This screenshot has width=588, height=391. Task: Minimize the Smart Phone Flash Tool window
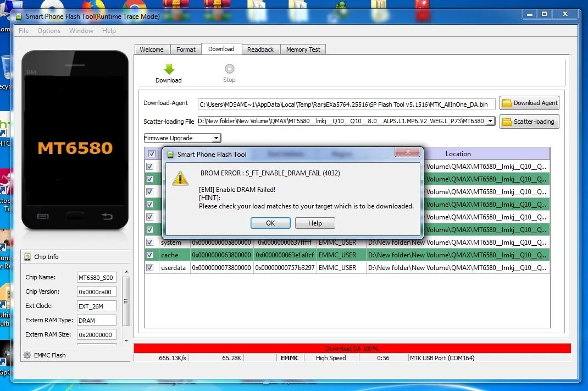(530, 14)
